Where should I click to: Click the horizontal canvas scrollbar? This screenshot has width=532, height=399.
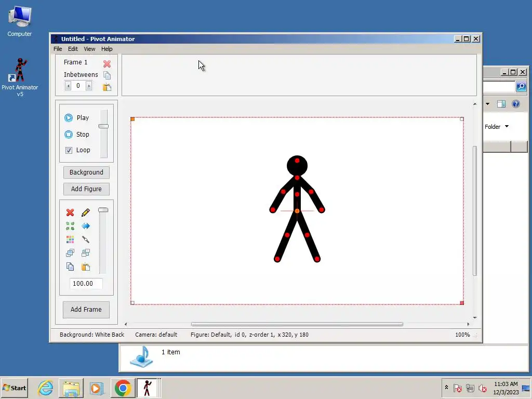tap(297, 324)
